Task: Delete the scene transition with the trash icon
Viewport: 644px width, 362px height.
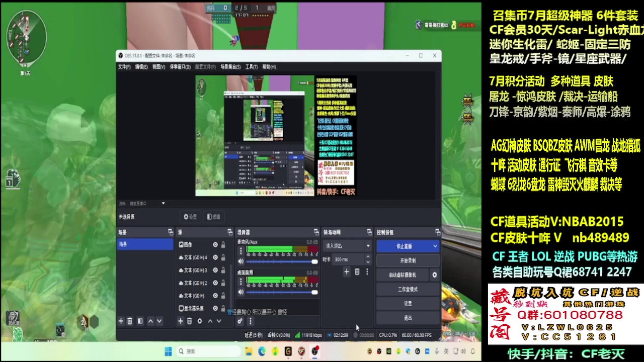Action: point(357,271)
